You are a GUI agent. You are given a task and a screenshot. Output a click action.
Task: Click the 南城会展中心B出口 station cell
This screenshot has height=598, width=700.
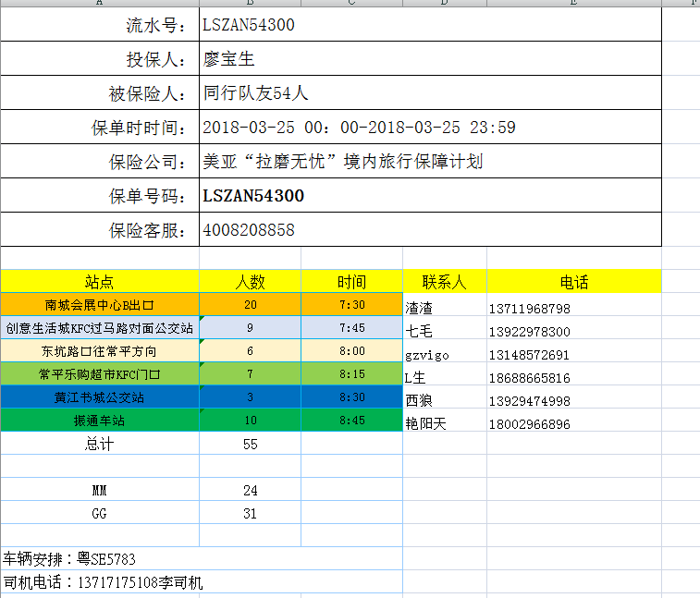tap(100, 305)
